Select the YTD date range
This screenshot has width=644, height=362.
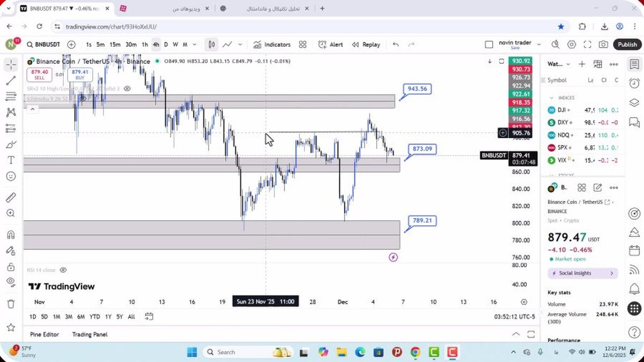[94, 317]
